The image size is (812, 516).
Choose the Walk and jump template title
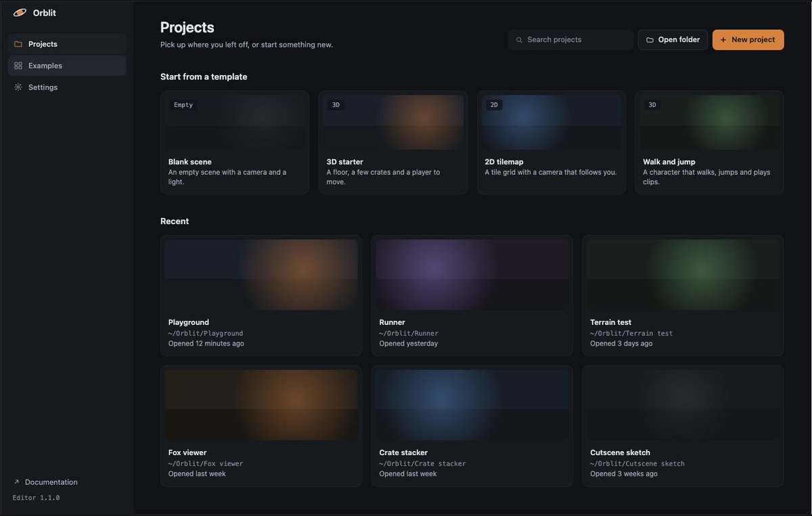tap(669, 162)
